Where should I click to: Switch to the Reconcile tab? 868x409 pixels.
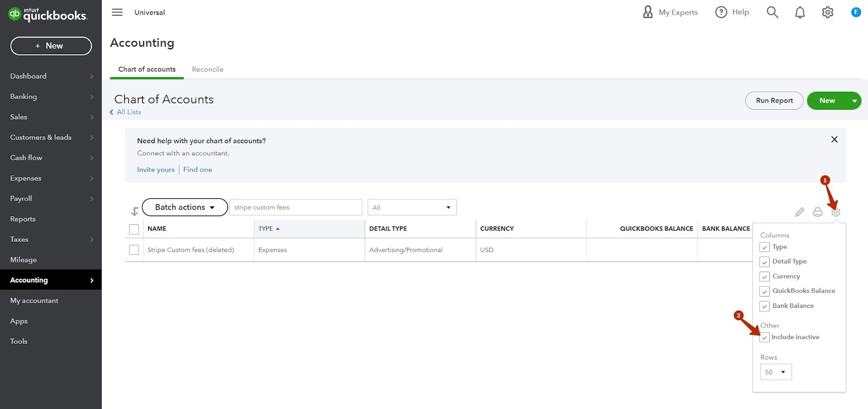207,69
